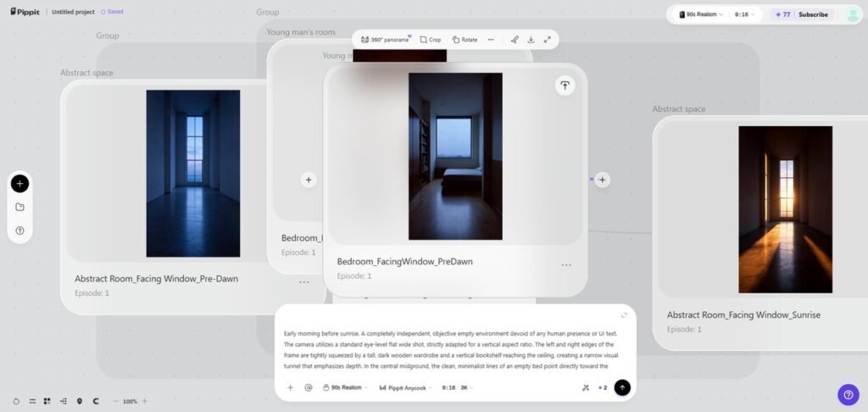Open the folder icon in left sidebar

tap(20, 207)
